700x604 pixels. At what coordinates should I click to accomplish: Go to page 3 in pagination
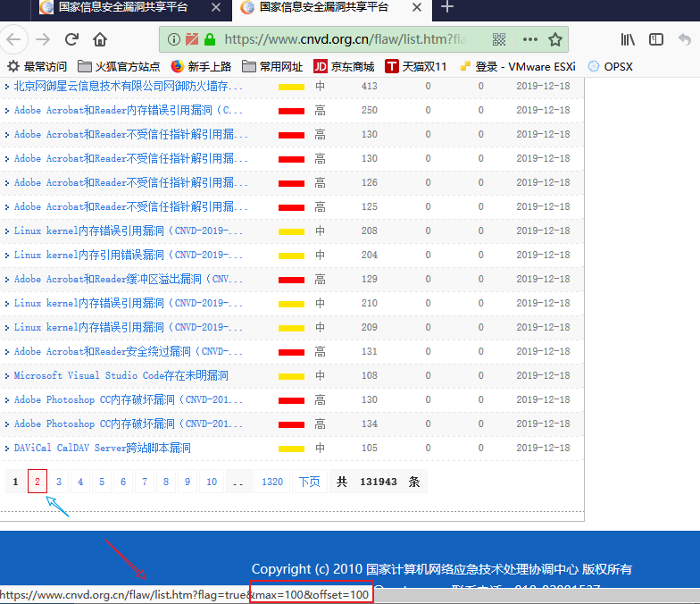click(x=59, y=482)
